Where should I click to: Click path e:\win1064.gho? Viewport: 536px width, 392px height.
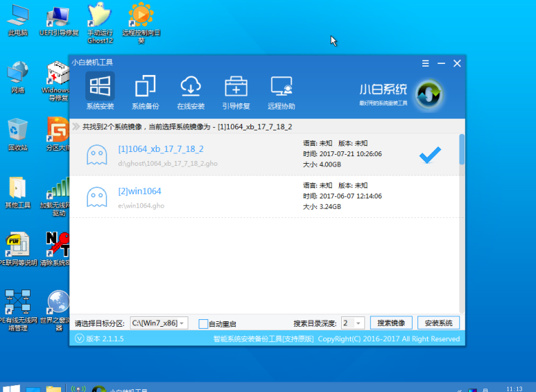141,205
